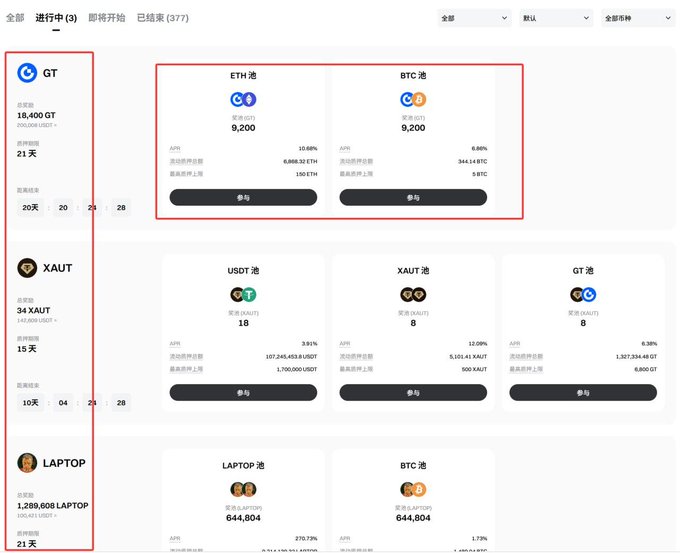Screen dimensions: 680x553
Task: Click the 6.38% APR value
Action: pyautogui.click(x=649, y=344)
